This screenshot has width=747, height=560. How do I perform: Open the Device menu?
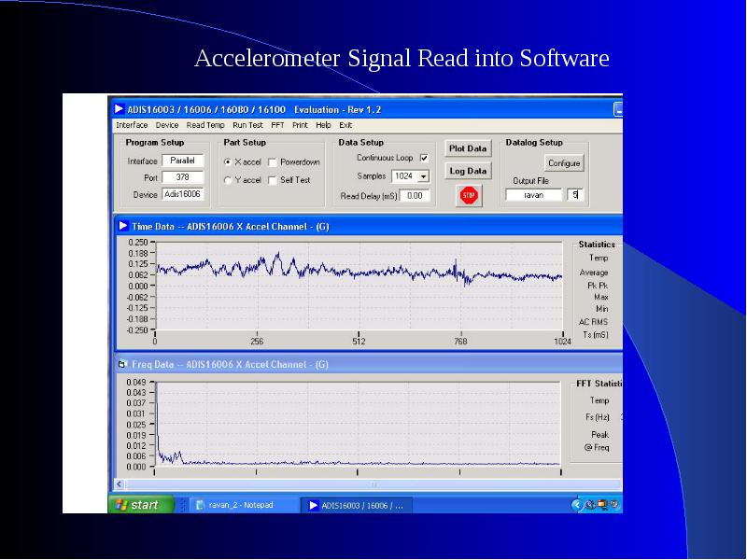coord(167,125)
